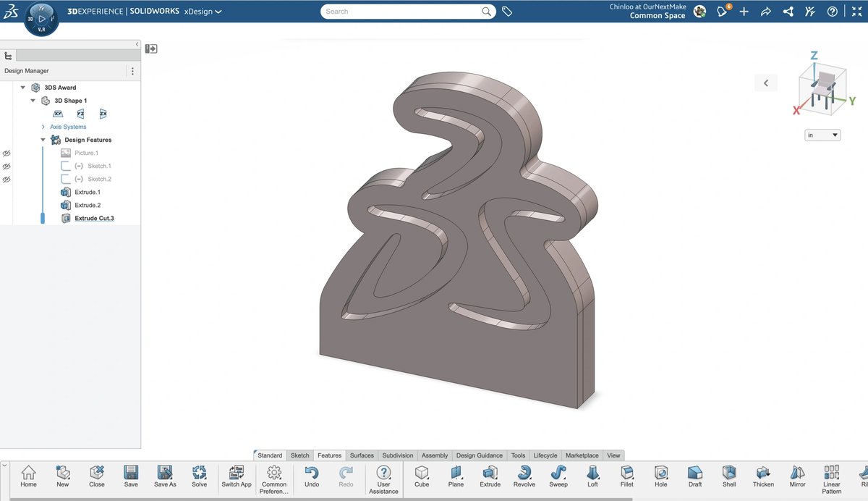
Task: Open the Lifecycle tab
Action: pyautogui.click(x=545, y=455)
